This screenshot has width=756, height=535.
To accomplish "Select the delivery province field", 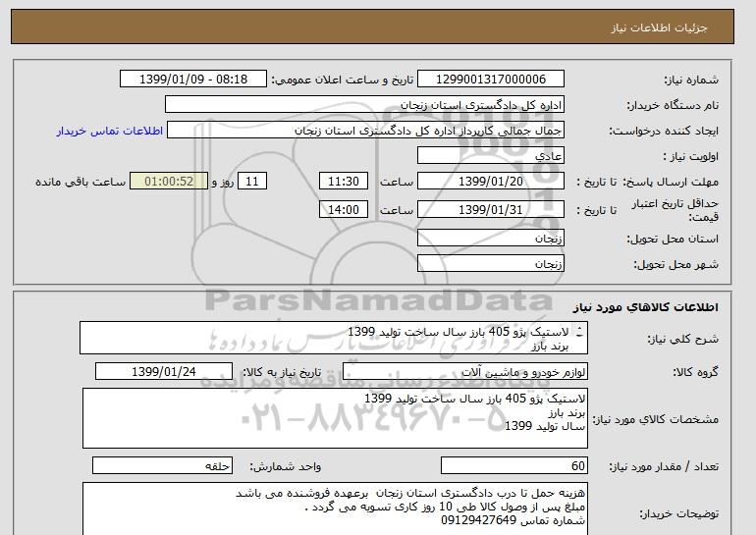I will (490, 239).
